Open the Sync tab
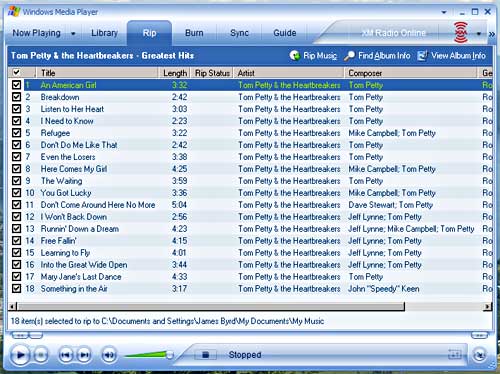Screen dimensions: 500x374 click(x=239, y=33)
